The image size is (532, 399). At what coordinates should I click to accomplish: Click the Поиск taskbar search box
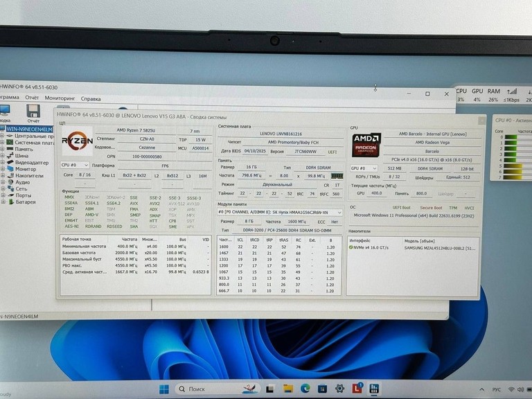coord(218,389)
